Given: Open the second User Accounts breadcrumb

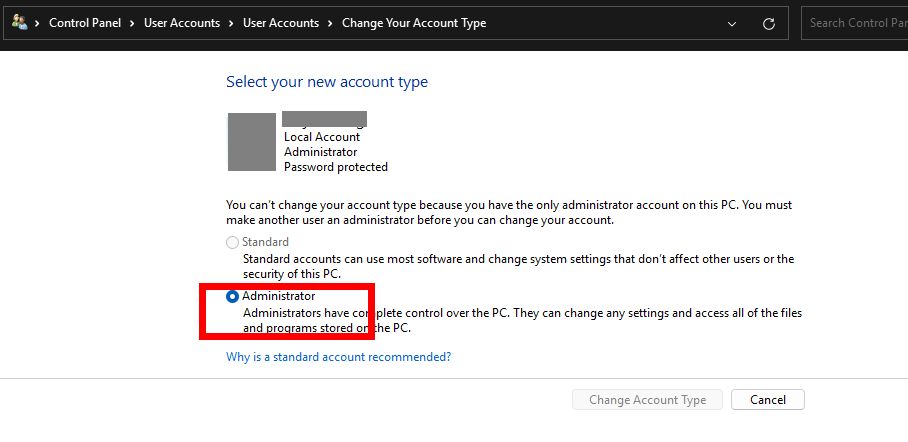Looking at the screenshot, I should pos(281,23).
